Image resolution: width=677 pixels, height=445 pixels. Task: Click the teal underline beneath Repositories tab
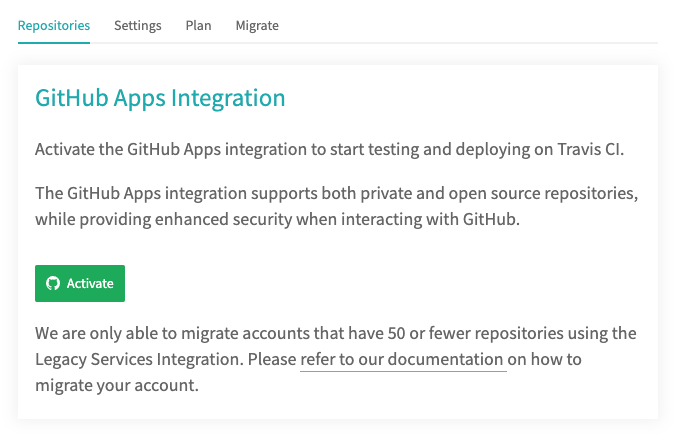pyautogui.click(x=54, y=43)
